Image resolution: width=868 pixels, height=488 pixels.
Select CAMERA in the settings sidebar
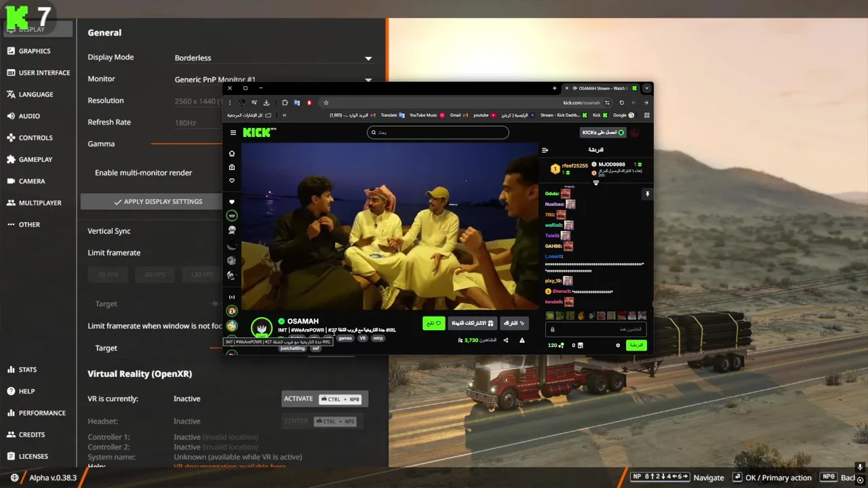pos(26,181)
